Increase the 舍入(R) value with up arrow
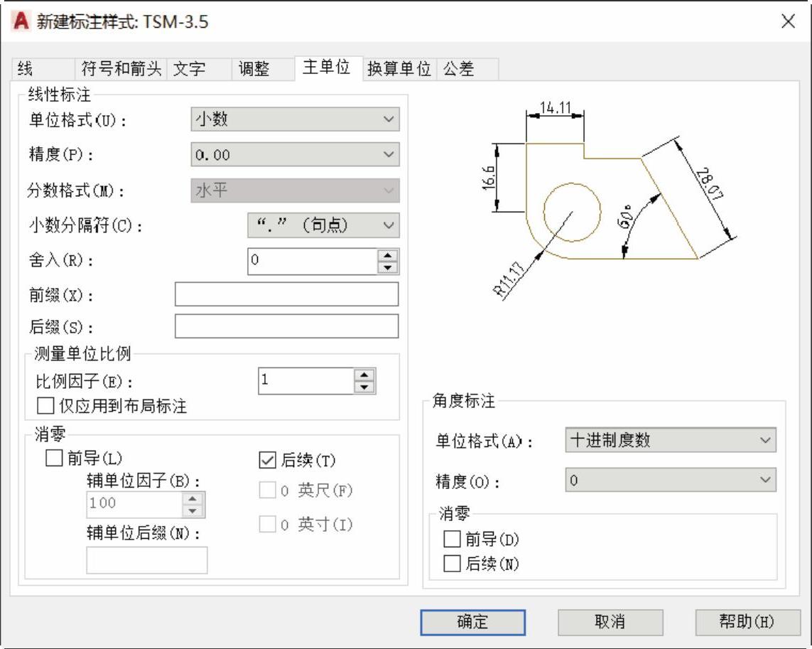This screenshot has width=812, height=649. [388, 255]
